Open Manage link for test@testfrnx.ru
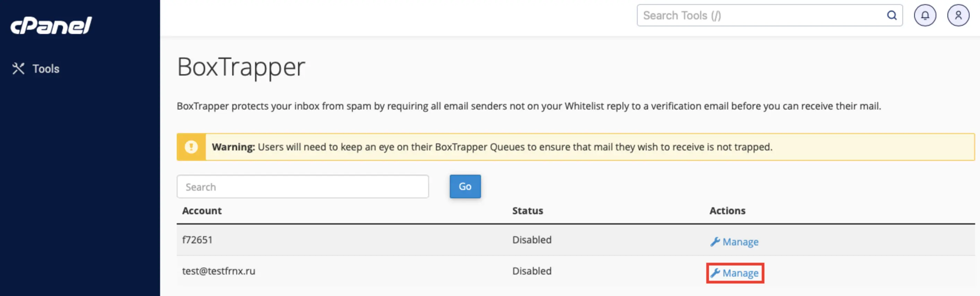The height and width of the screenshot is (296, 980). point(734,273)
